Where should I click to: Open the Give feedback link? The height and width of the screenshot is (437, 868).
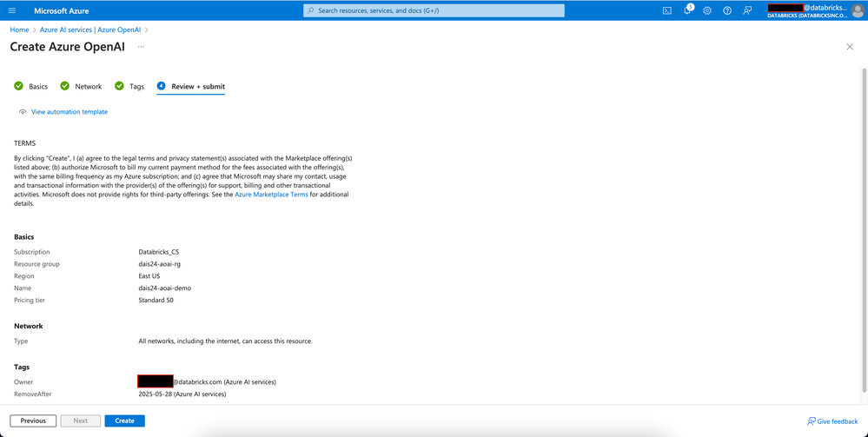pyautogui.click(x=832, y=421)
